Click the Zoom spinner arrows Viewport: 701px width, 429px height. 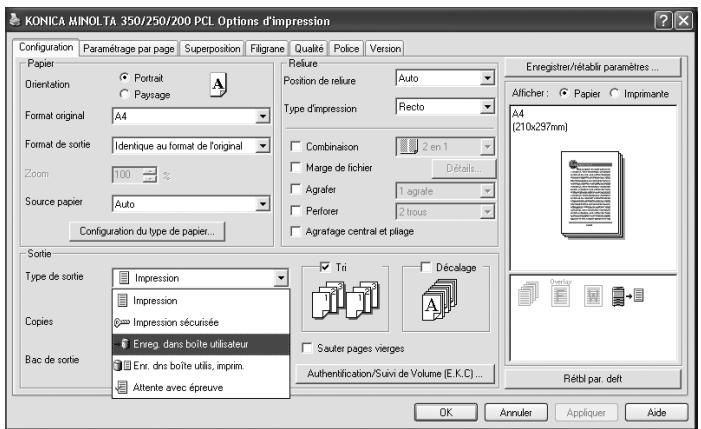pos(150,175)
